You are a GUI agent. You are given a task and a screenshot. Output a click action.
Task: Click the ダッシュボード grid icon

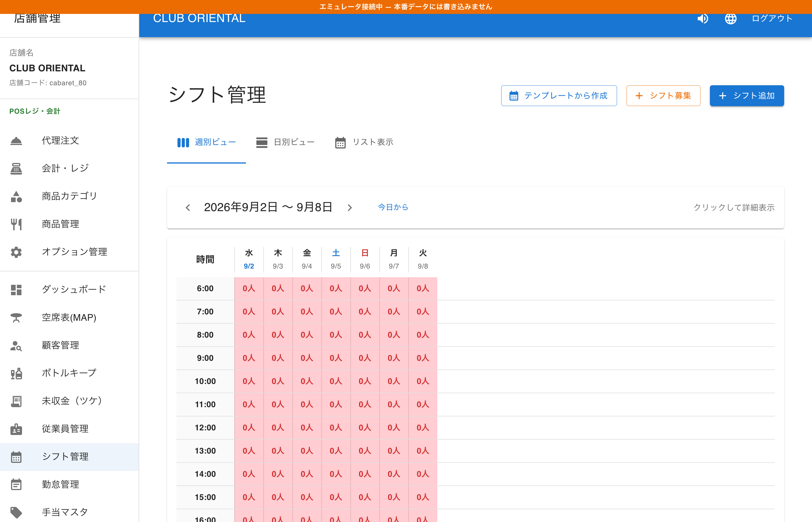click(16, 290)
